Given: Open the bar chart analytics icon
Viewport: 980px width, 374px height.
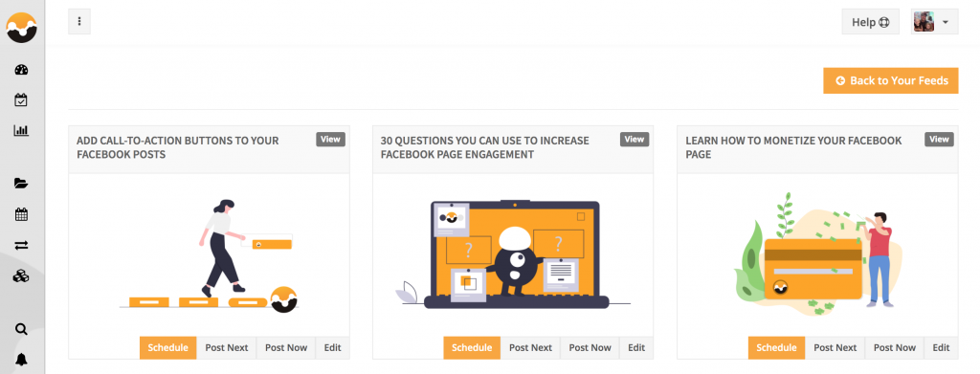Looking at the screenshot, I should [x=21, y=130].
